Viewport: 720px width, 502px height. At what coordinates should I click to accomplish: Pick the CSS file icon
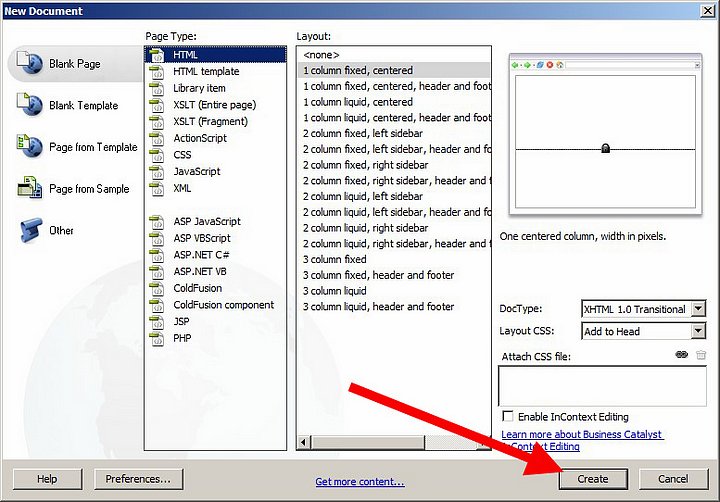click(157, 155)
